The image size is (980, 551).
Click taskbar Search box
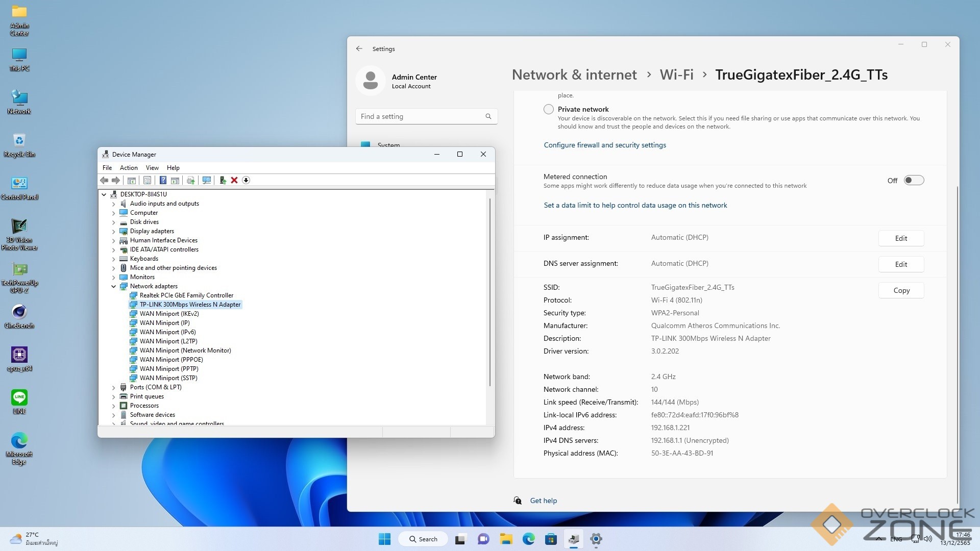click(424, 539)
